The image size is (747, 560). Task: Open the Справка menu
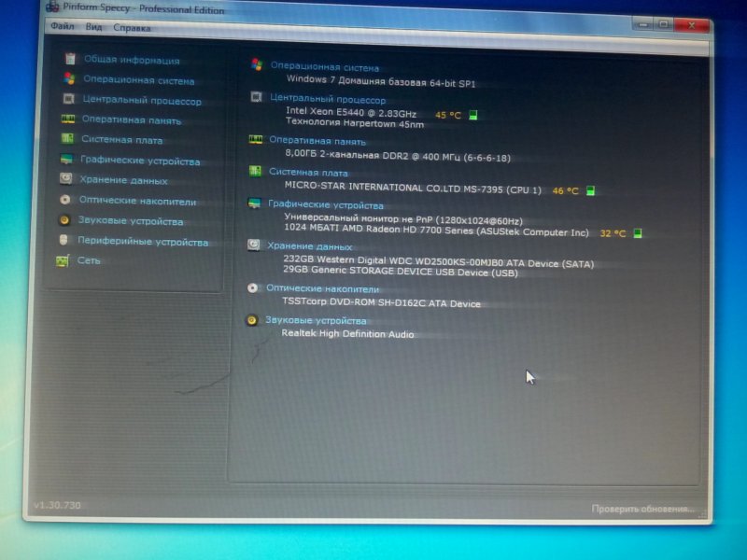point(132,28)
